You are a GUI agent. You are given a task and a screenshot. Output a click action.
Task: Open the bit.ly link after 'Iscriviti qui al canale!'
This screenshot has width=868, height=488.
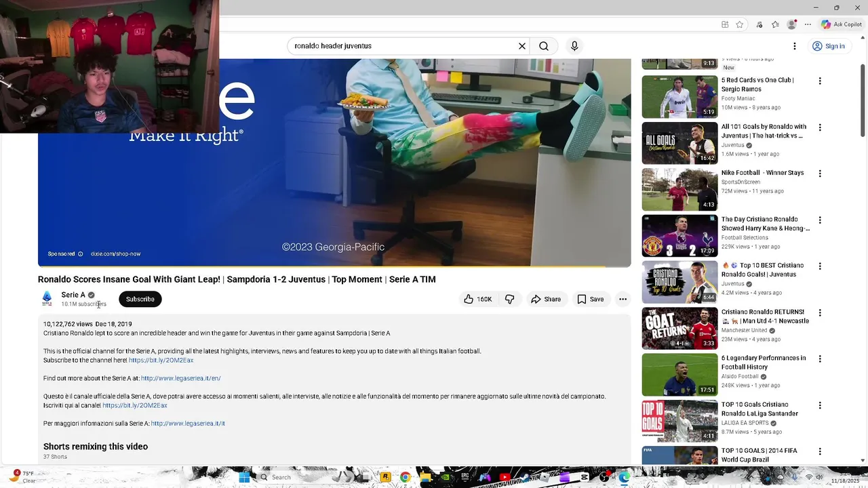coord(135,405)
